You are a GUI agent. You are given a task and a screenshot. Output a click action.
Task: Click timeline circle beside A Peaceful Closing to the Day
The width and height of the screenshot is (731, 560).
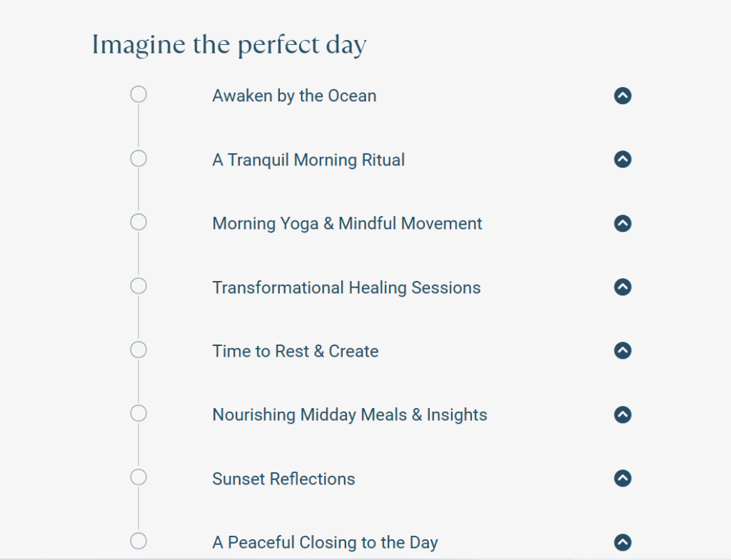[x=138, y=541]
